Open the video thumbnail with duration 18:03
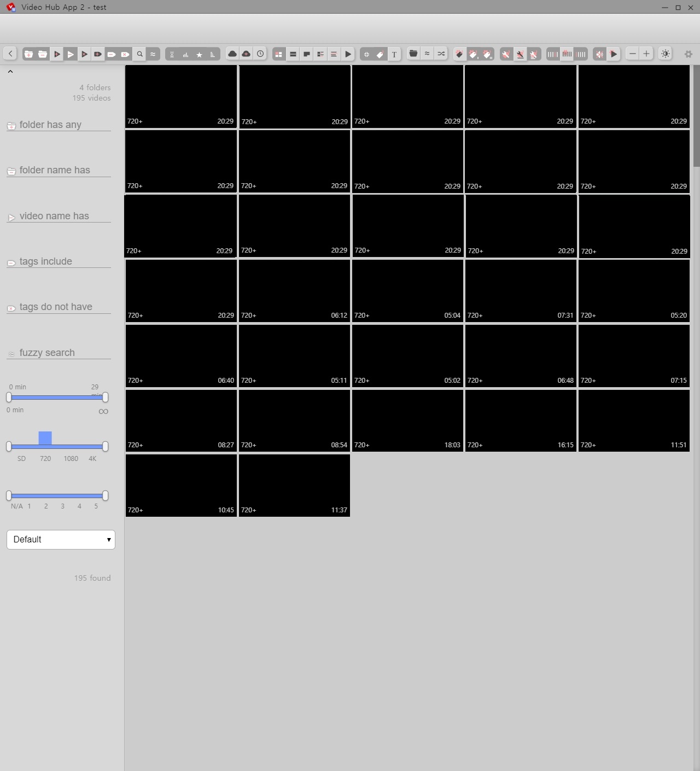The width and height of the screenshot is (700, 771). 407,420
